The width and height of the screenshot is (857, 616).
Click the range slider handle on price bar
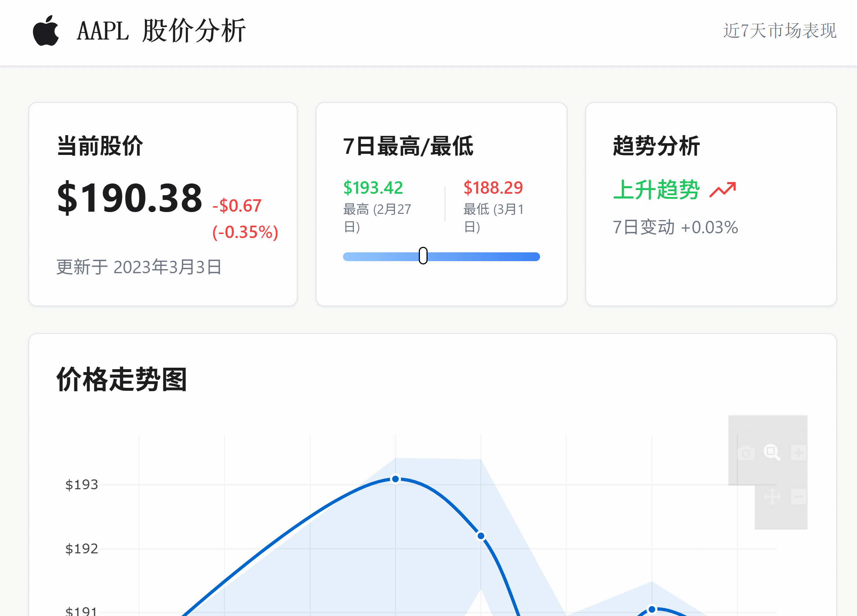click(x=423, y=256)
